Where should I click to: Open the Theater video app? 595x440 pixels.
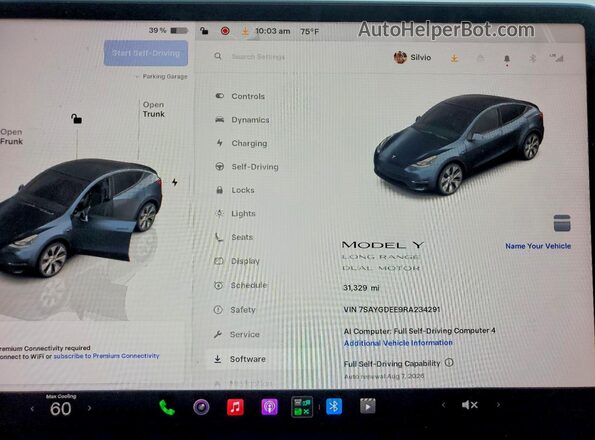coord(368,407)
